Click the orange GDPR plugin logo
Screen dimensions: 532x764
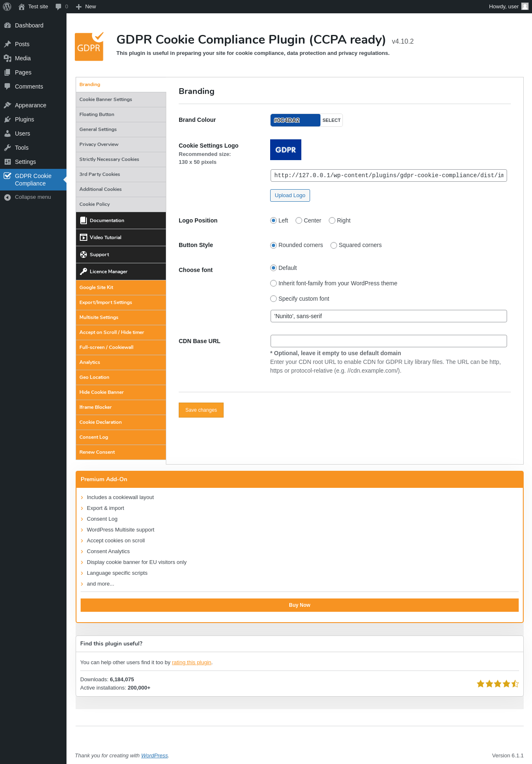click(x=89, y=47)
